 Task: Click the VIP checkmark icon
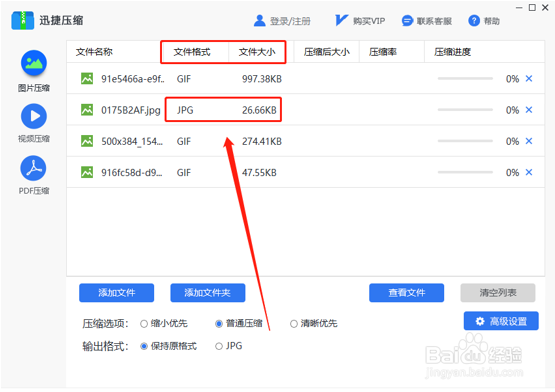pos(341,21)
